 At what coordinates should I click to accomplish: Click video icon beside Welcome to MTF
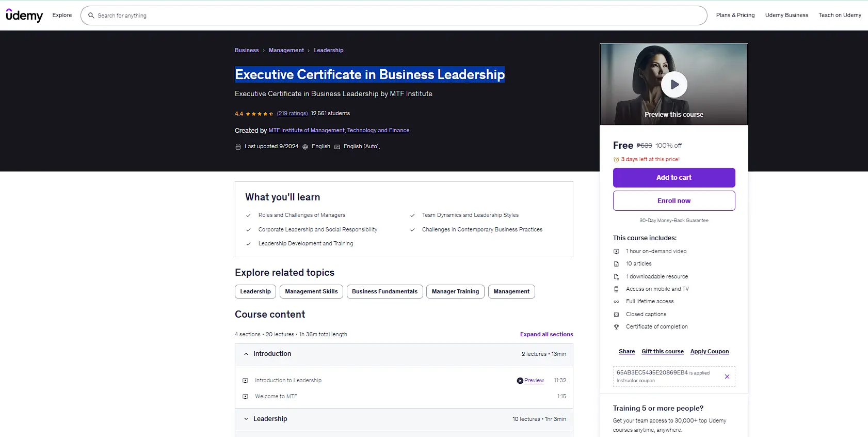(x=246, y=397)
